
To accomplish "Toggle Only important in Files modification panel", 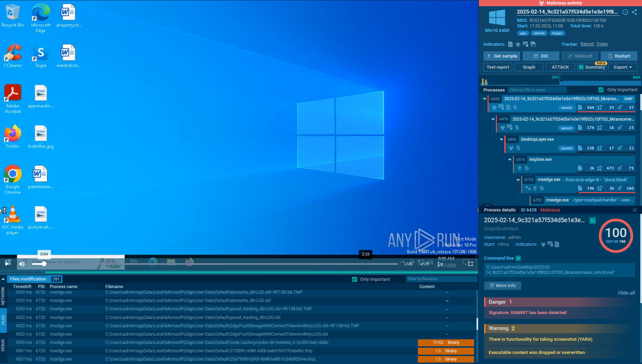I will 355,279.
